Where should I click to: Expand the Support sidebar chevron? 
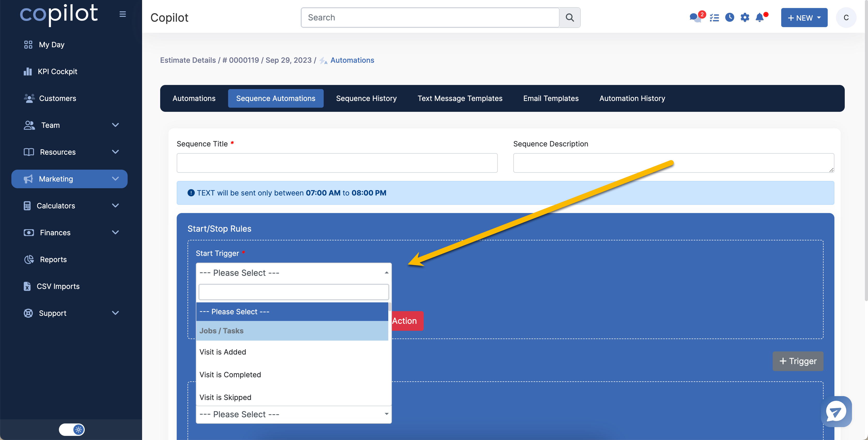115,313
